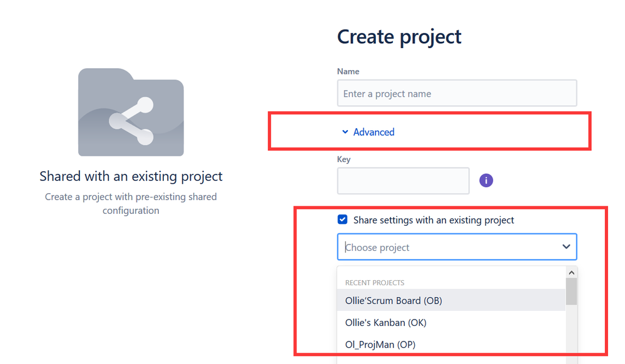Click the purple Key info icon
The width and height of the screenshot is (625, 364).
point(486,181)
